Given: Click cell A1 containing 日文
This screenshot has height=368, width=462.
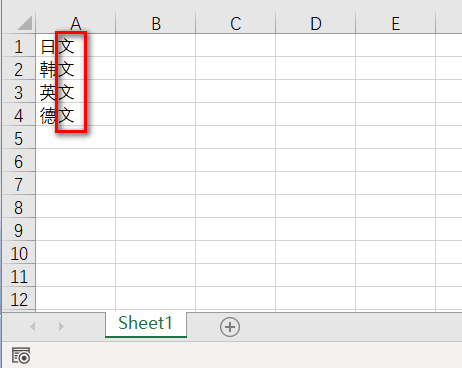Looking at the screenshot, I should [x=76, y=46].
